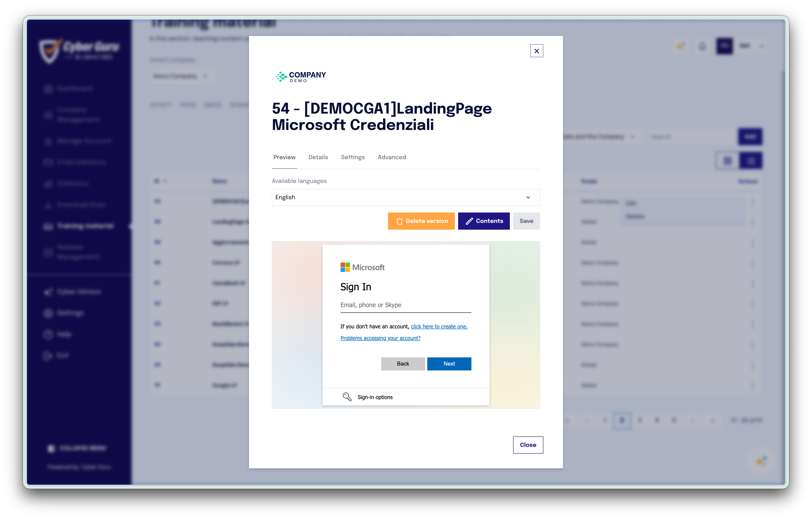This screenshot has width=812, height=519.
Task: Click the Microsoft logo in the preview
Action: pos(362,267)
